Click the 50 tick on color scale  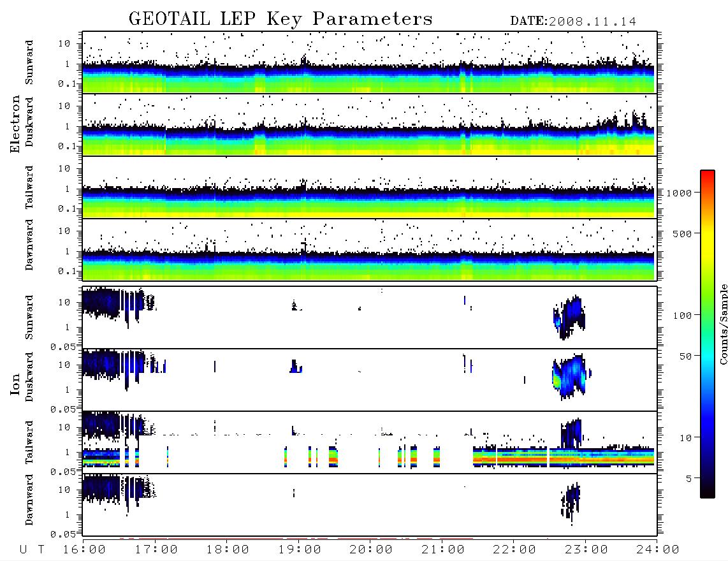pyautogui.click(x=685, y=356)
